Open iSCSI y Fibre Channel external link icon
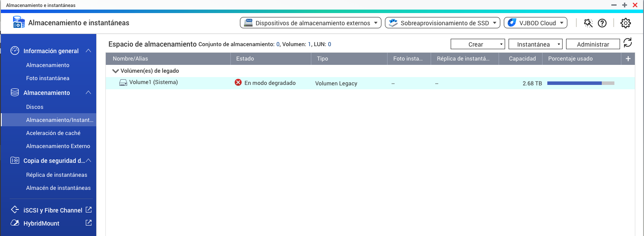This screenshot has height=236, width=644. point(88,210)
